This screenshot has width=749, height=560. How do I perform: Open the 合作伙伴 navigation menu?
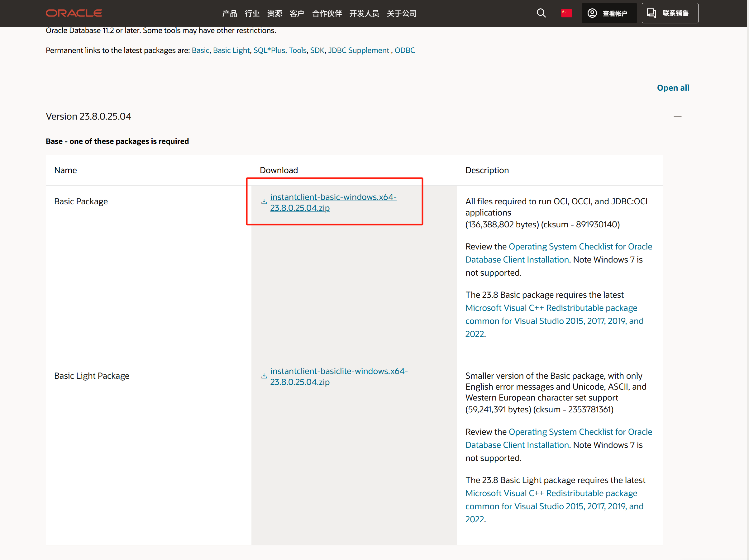pyautogui.click(x=327, y=13)
